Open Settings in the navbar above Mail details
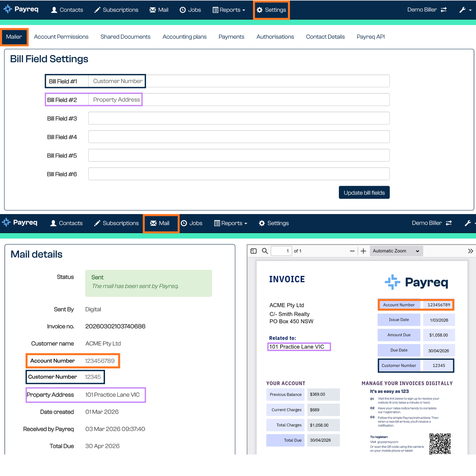The width and height of the screenshot is (476, 476). click(x=274, y=223)
